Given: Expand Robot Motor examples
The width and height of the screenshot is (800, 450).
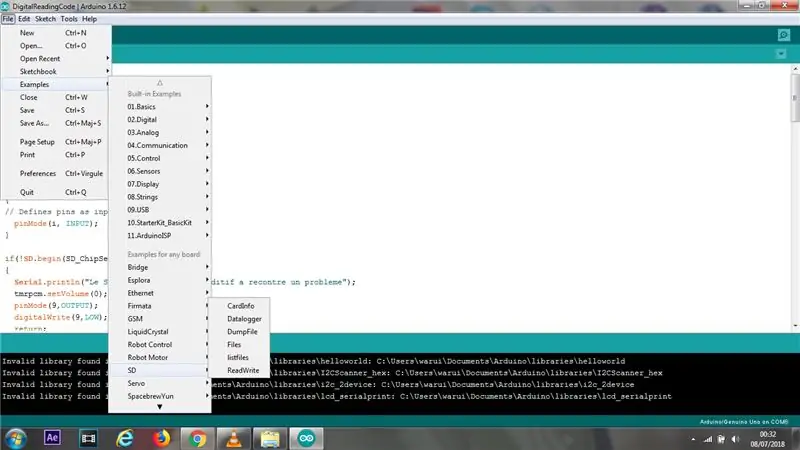Looking at the screenshot, I should coord(160,358).
